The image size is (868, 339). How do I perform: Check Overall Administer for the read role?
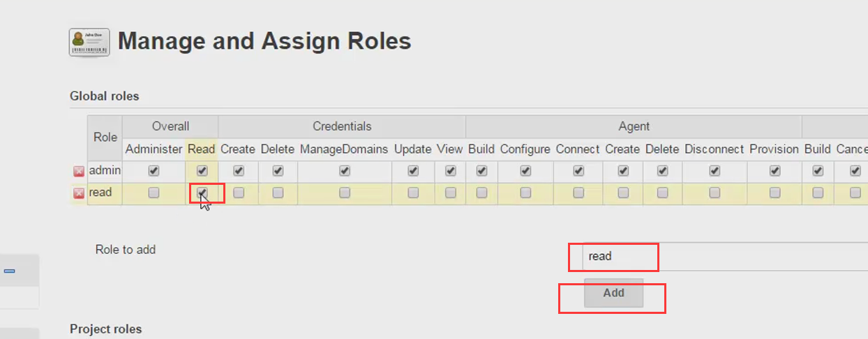click(x=154, y=193)
